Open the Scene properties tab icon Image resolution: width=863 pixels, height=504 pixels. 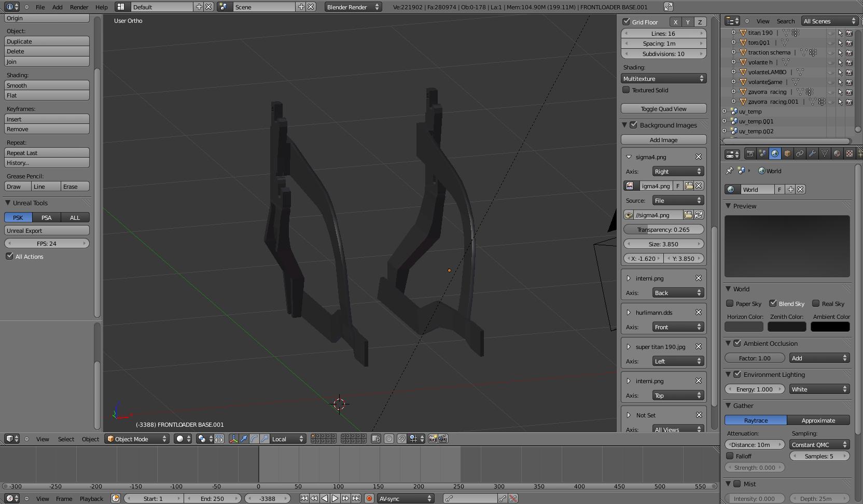click(762, 153)
